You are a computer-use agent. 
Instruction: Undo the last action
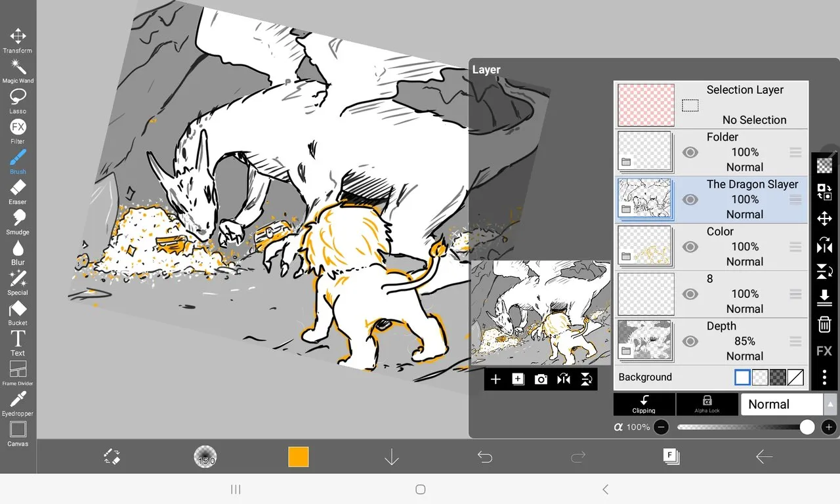click(x=485, y=457)
